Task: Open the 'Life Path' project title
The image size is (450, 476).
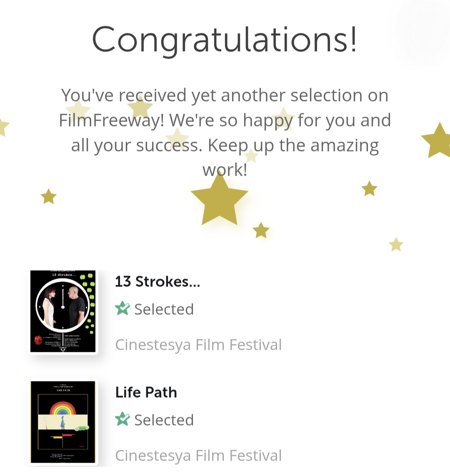Action: 146,392
